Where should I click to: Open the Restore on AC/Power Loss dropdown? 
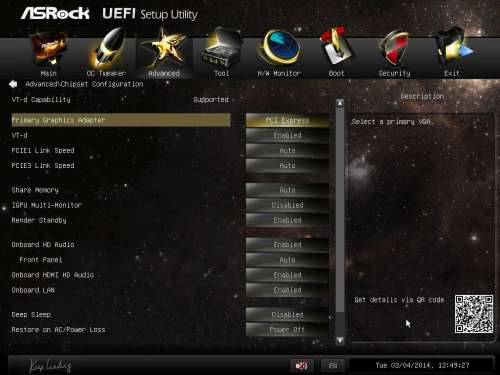pyautogui.click(x=287, y=330)
